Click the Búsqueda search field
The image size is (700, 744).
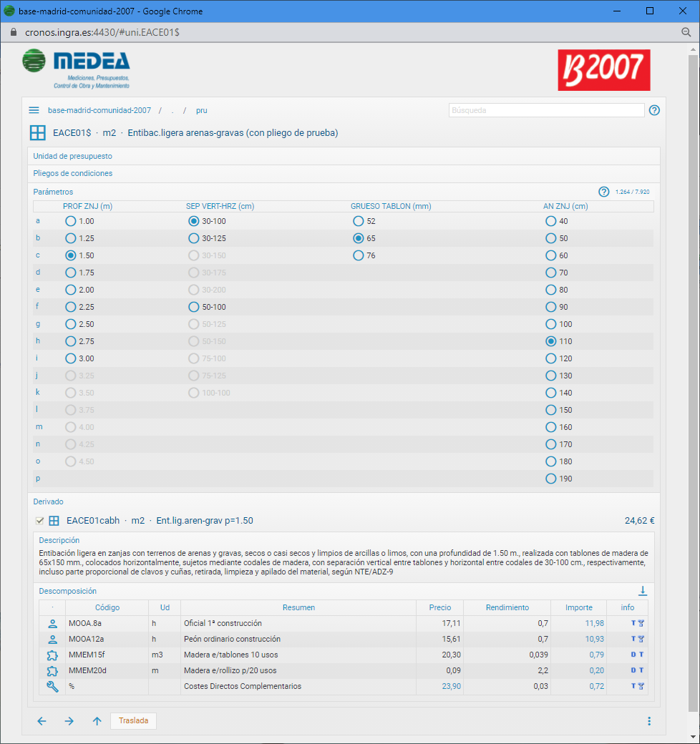pyautogui.click(x=546, y=110)
